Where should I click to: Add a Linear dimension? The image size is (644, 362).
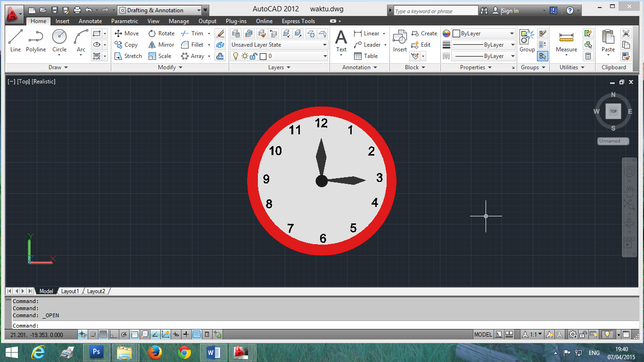click(367, 33)
